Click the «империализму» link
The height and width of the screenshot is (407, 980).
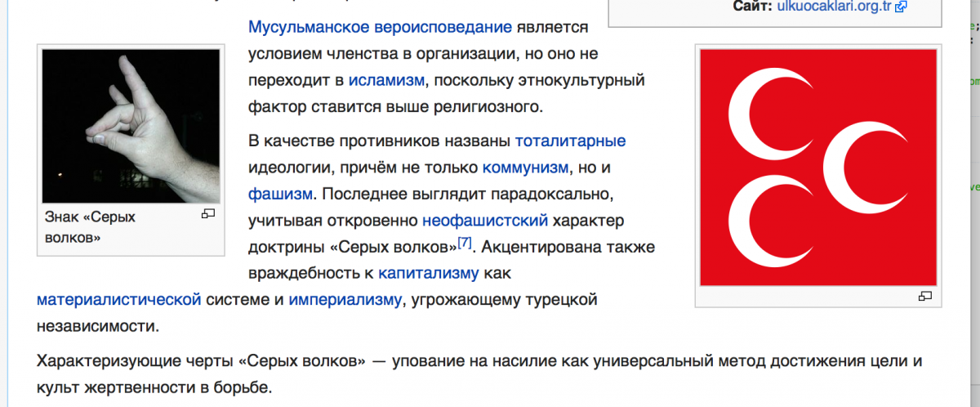(x=345, y=299)
